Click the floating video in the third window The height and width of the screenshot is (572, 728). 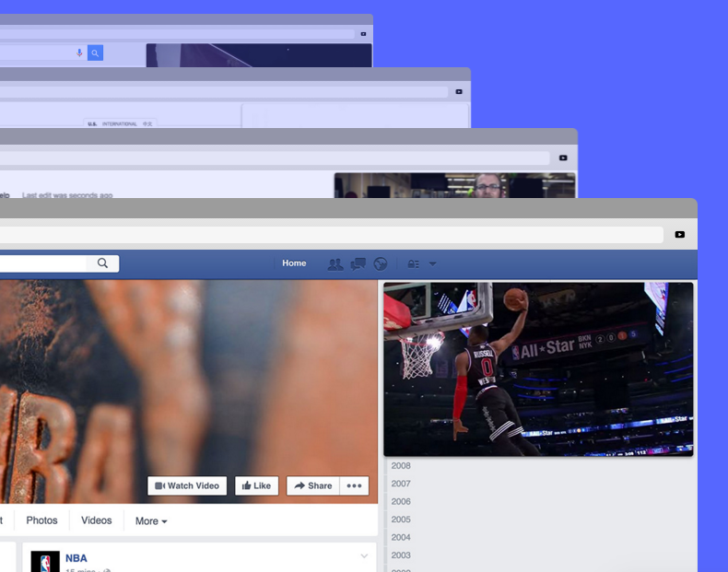click(x=454, y=185)
